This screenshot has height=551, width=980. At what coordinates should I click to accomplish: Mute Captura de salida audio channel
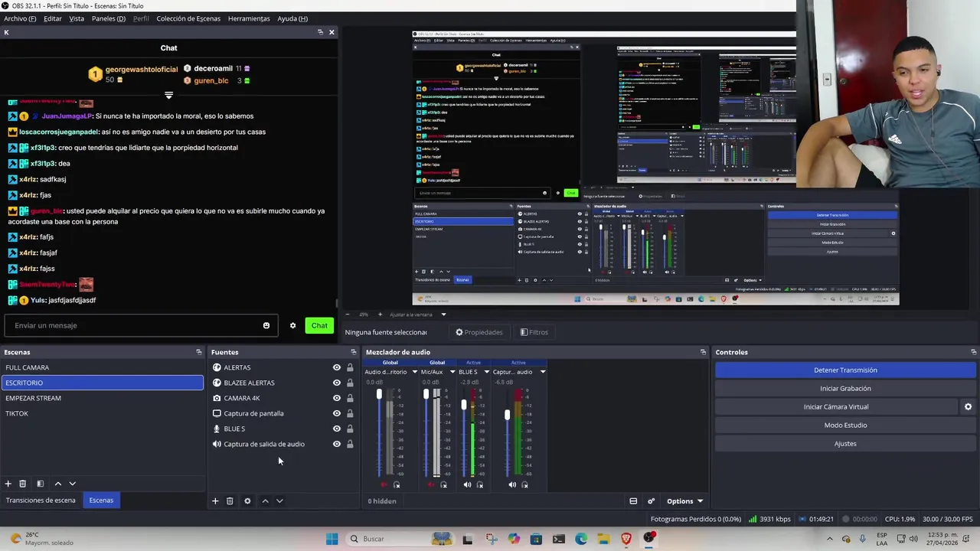512,484
